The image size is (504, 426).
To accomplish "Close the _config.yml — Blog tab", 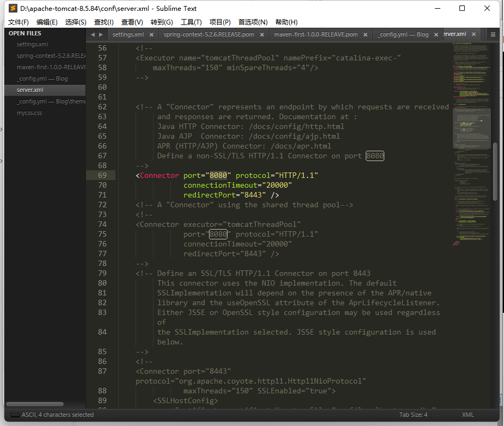I will point(436,34).
